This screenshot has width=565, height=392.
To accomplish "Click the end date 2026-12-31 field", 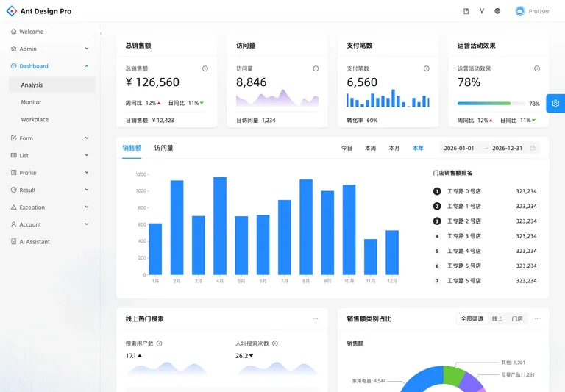I will 507,148.
